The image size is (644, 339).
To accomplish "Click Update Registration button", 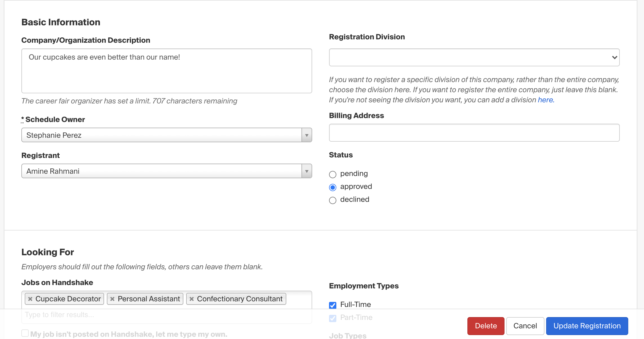I will pyautogui.click(x=587, y=326).
